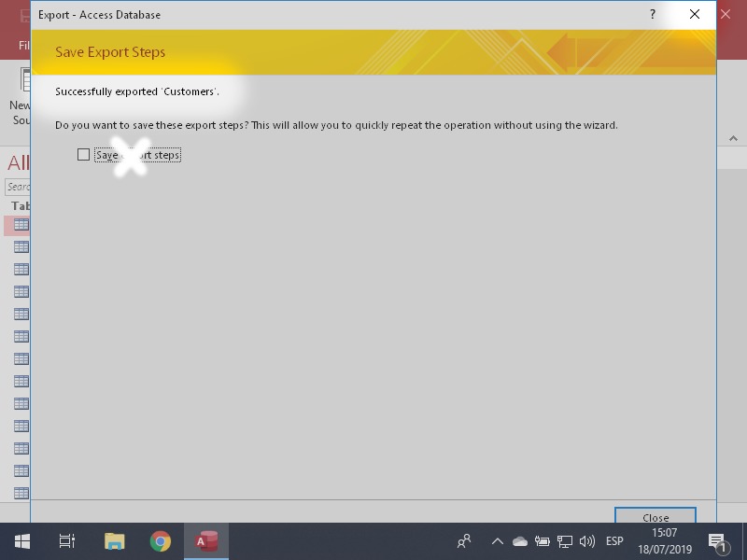The width and height of the screenshot is (747, 560).
Task: Switch the ESP input language indicator
Action: click(614, 541)
